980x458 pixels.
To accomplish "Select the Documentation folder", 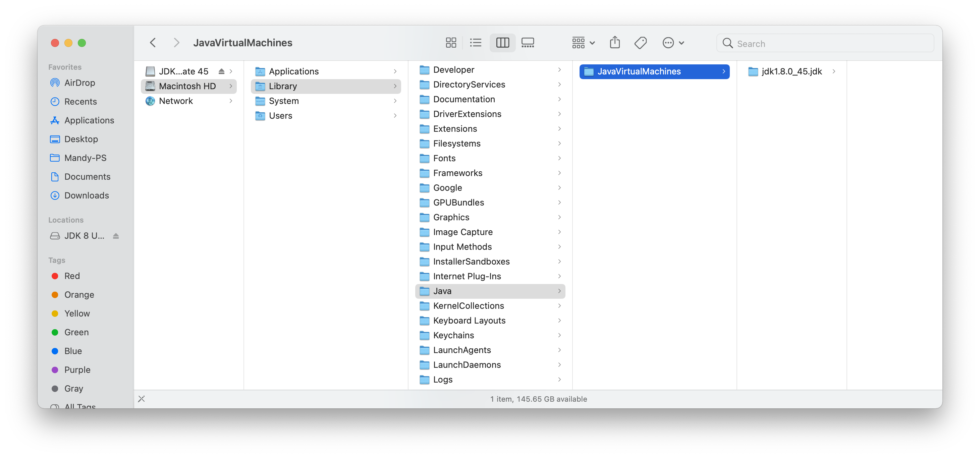I will point(490,99).
